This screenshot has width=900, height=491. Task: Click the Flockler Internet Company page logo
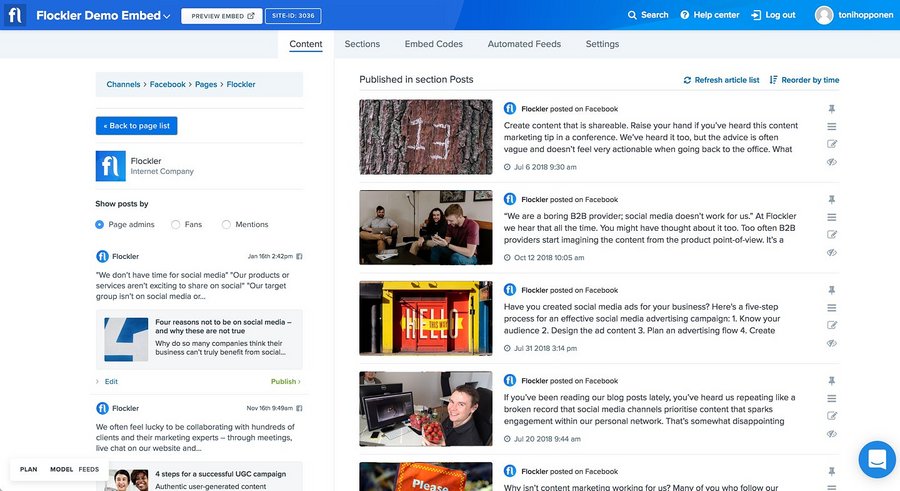pyautogui.click(x=110, y=166)
